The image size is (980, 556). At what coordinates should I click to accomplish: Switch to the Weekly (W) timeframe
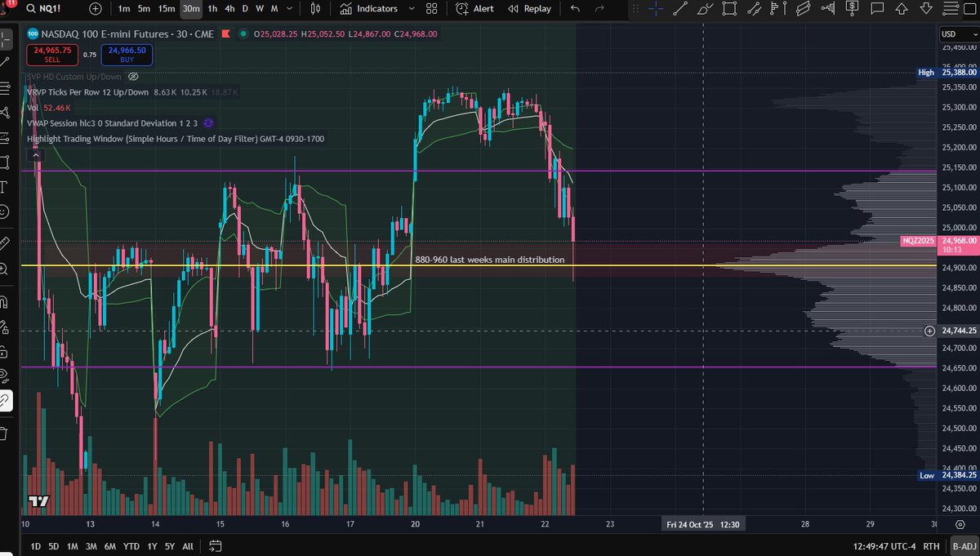[260, 8]
